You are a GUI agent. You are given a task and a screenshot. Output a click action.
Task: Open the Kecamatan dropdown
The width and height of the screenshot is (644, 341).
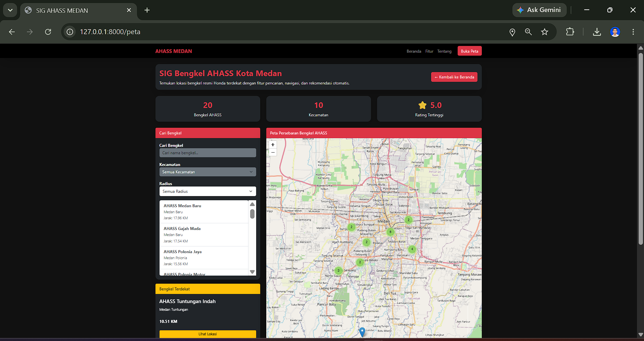[x=208, y=172]
